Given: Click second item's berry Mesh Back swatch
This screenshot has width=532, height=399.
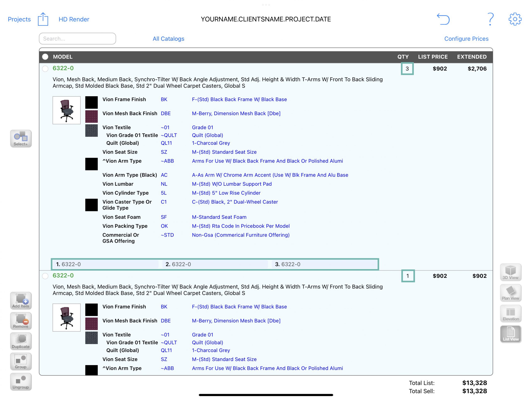Looking at the screenshot, I should click(91, 324).
